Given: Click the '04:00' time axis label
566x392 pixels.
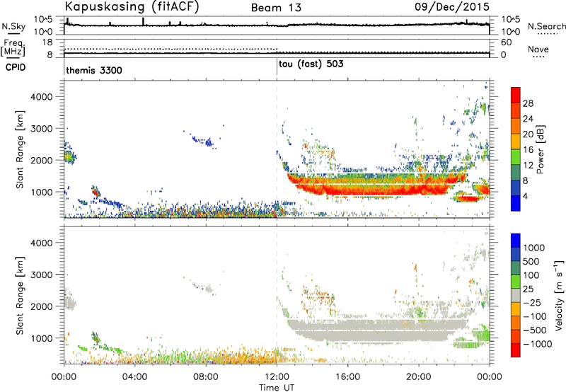Looking at the screenshot, I should pyautogui.click(x=135, y=377).
